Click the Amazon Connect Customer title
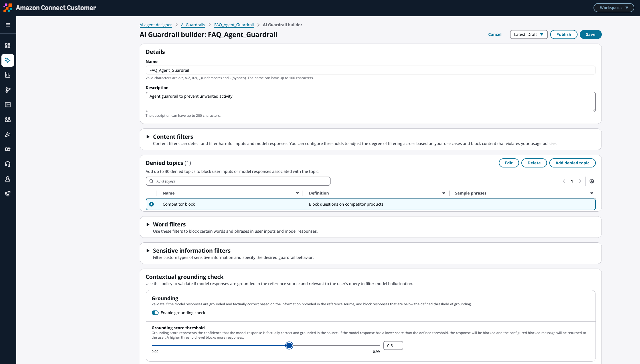Viewport: 640px width, 364px height. point(56,8)
